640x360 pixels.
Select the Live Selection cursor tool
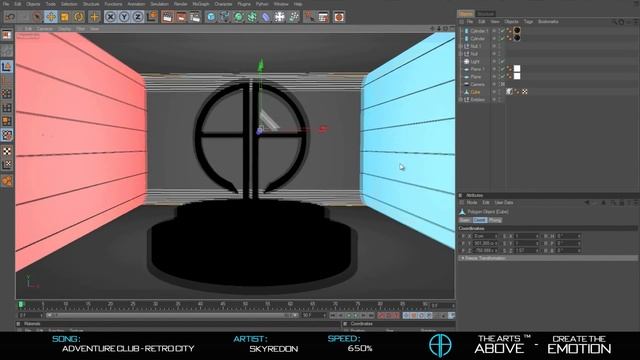pyautogui.click(x=37, y=17)
